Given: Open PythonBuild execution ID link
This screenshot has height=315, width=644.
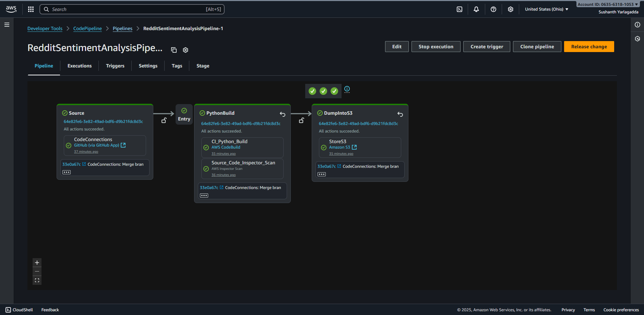Looking at the screenshot, I should [241, 124].
